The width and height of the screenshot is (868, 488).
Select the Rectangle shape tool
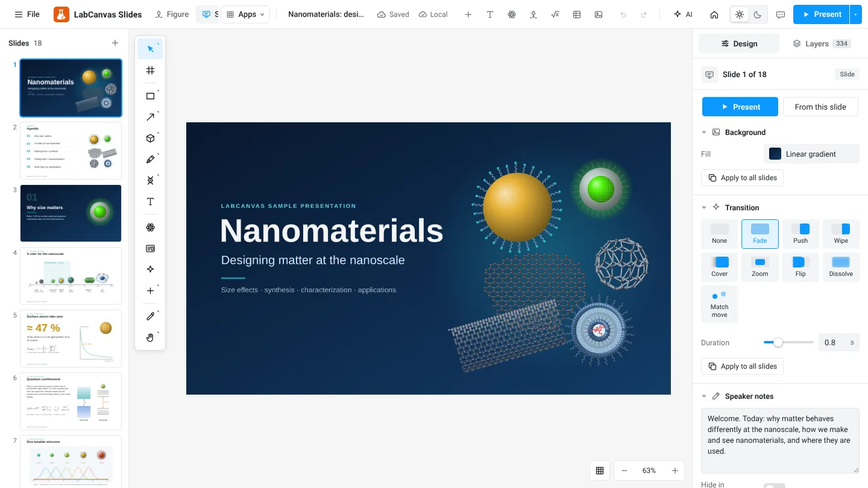[x=150, y=96]
